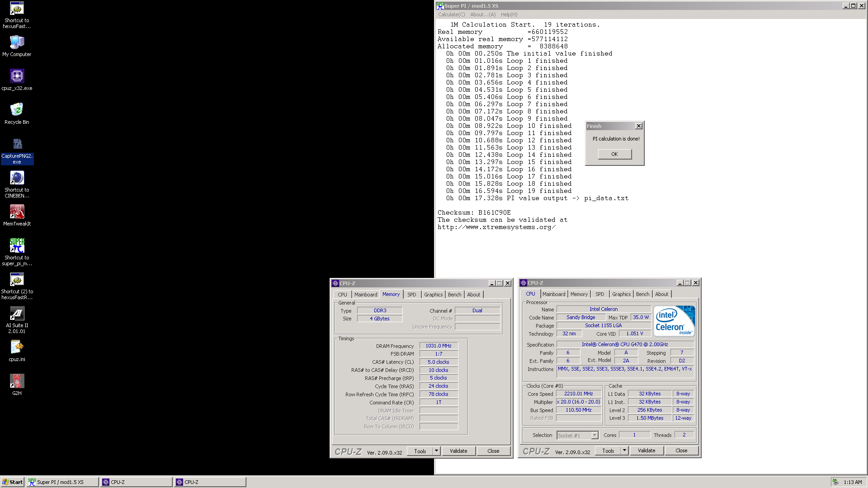Image resolution: width=868 pixels, height=488 pixels.
Task: Open About tab in right CPU-Z
Action: 662,294
